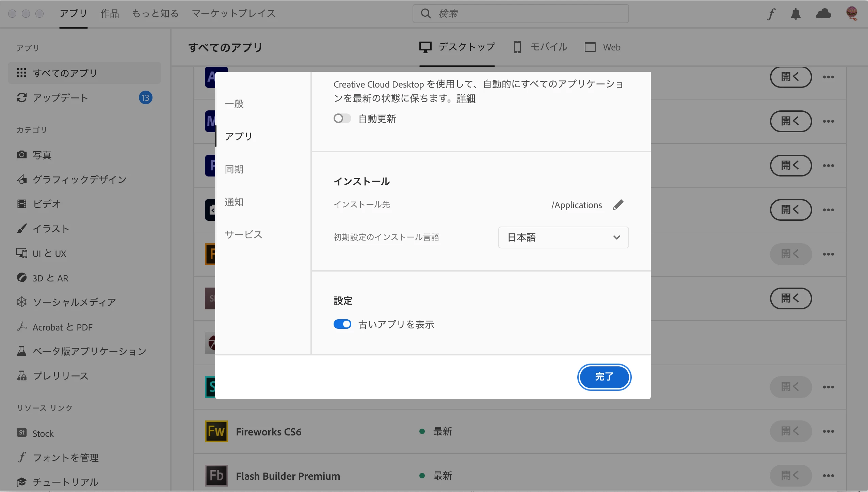The width and height of the screenshot is (868, 492).
Task: Enable the 自動更新 auto-update toggle
Action: tap(342, 119)
